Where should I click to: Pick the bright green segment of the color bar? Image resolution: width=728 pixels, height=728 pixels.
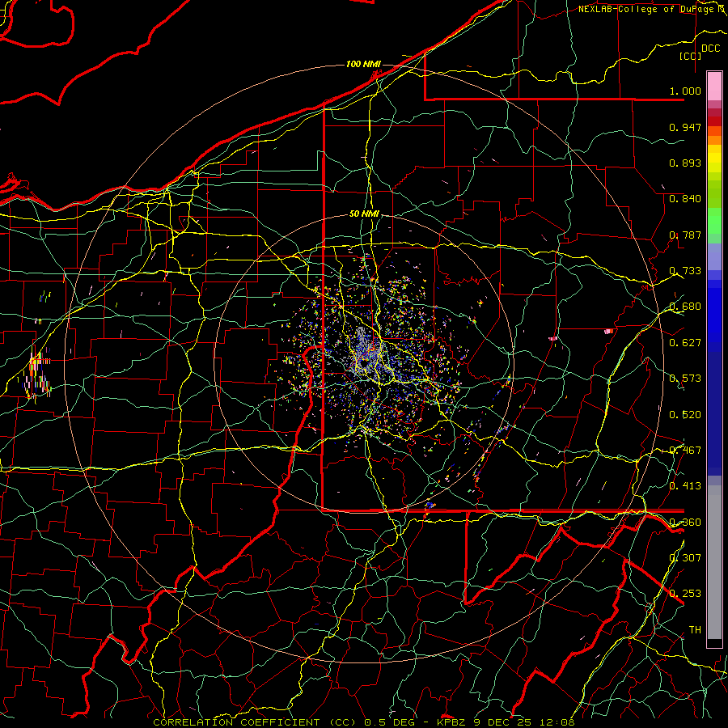point(714,221)
